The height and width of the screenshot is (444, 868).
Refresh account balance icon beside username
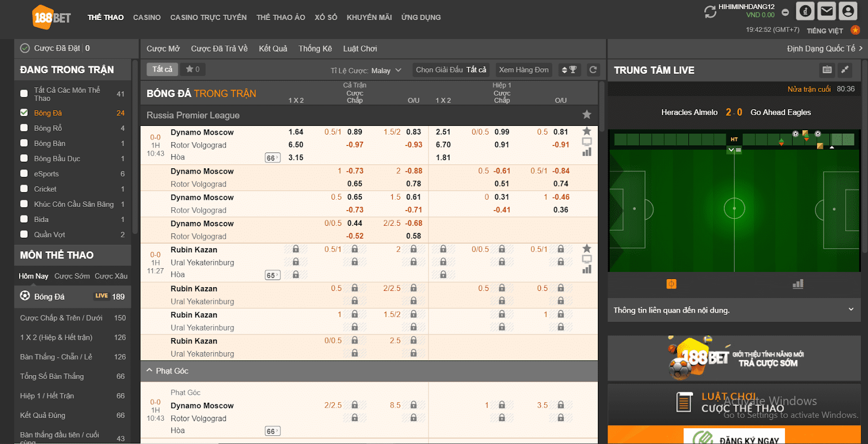tap(710, 11)
